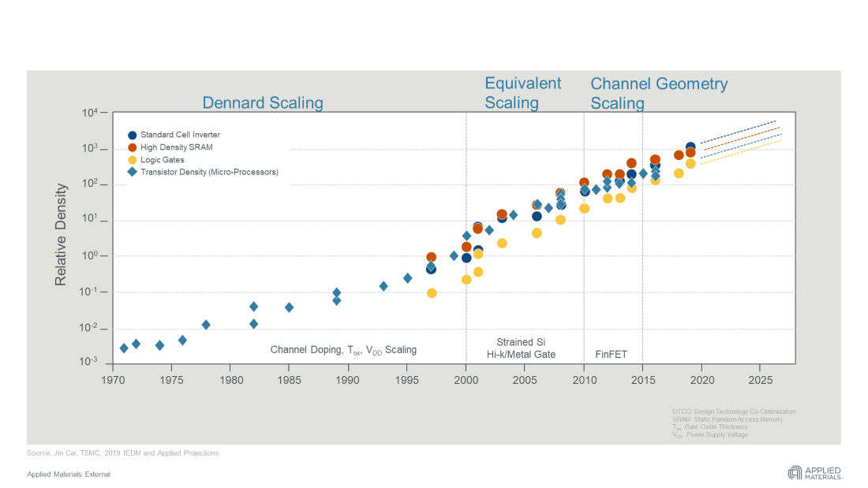868x488 pixels.
Task: Select the Dennard Scaling heading
Action: 263,102
